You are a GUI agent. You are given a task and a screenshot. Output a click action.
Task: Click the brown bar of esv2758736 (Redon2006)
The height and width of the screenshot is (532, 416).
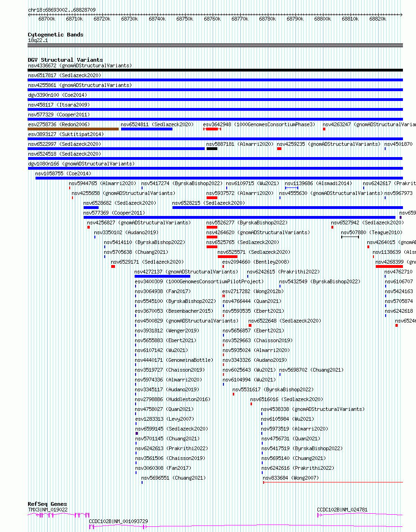73,129
